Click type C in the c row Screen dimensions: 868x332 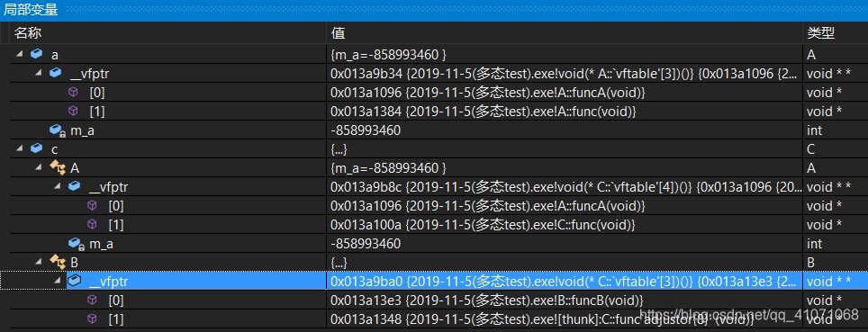pyautogui.click(x=811, y=149)
